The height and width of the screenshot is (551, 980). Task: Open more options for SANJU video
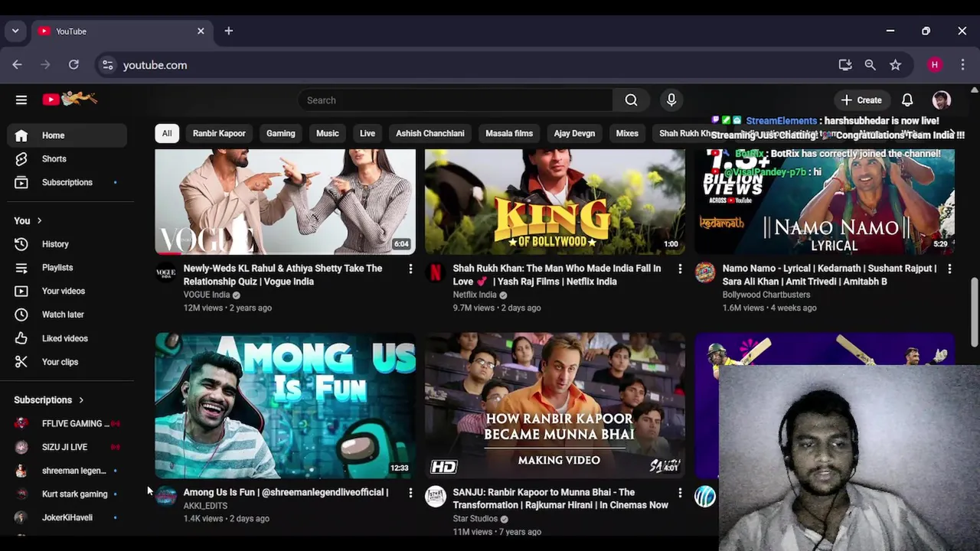coord(680,493)
